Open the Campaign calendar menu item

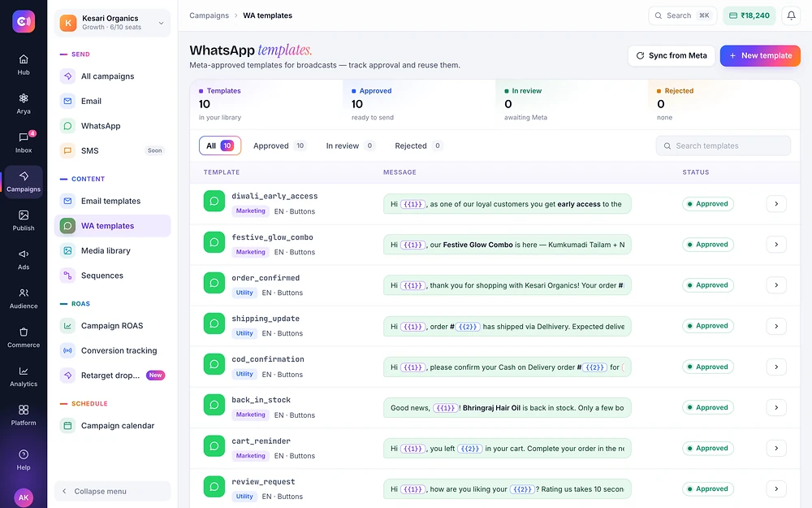112,426
